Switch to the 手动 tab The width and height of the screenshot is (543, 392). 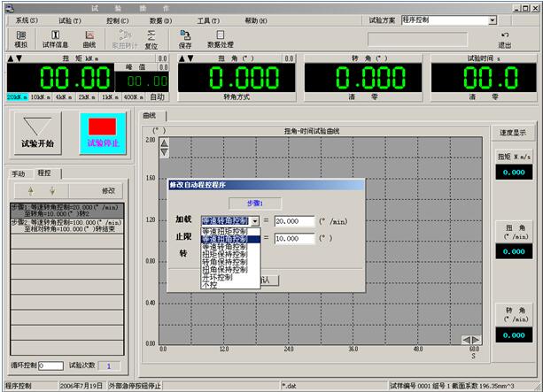tap(18, 173)
